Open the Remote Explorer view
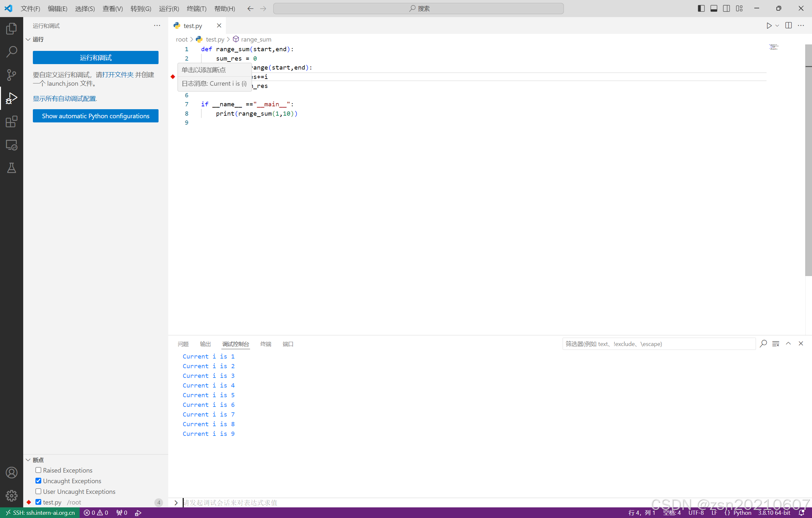This screenshot has width=812, height=518. point(12,145)
